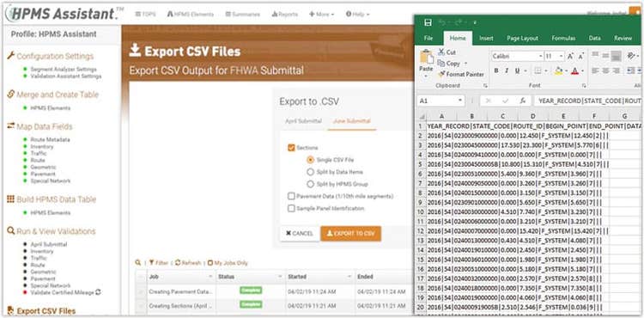Open the More dropdown in top navigation
Image resolution: width=644 pixels, height=318 pixels.
click(322, 14)
